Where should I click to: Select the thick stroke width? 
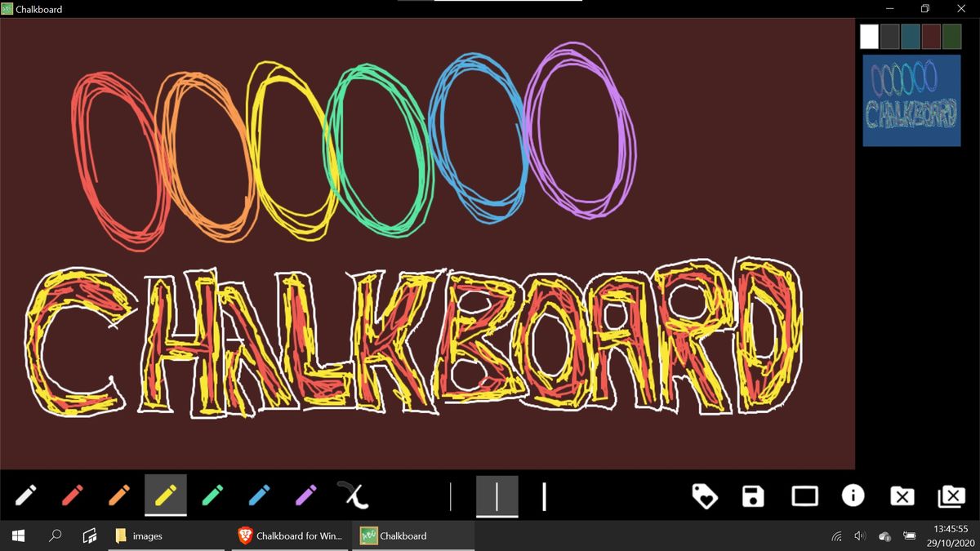coord(543,495)
